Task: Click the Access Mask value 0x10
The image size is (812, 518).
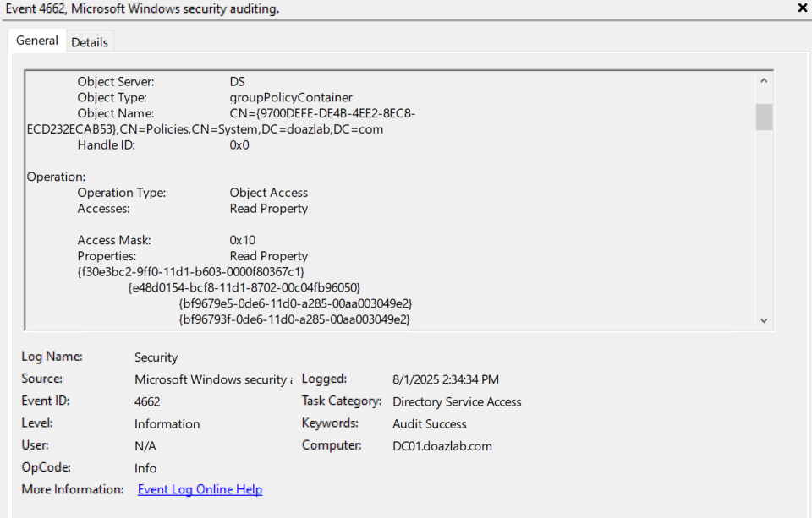Action: 243,240
